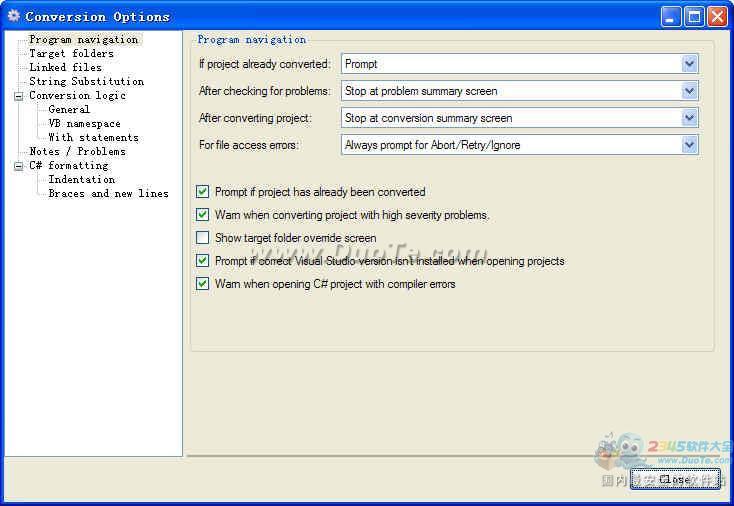Open the General conversion settings
This screenshot has width=734, height=506.
[x=69, y=110]
